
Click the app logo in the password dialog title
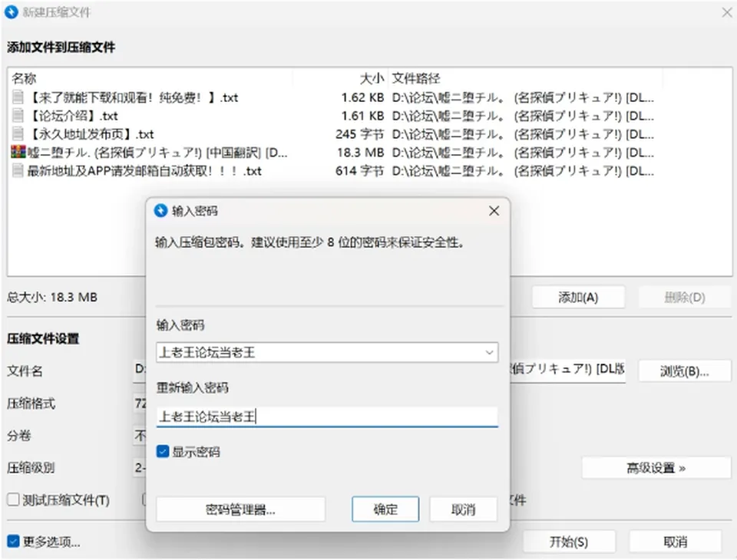click(x=160, y=211)
